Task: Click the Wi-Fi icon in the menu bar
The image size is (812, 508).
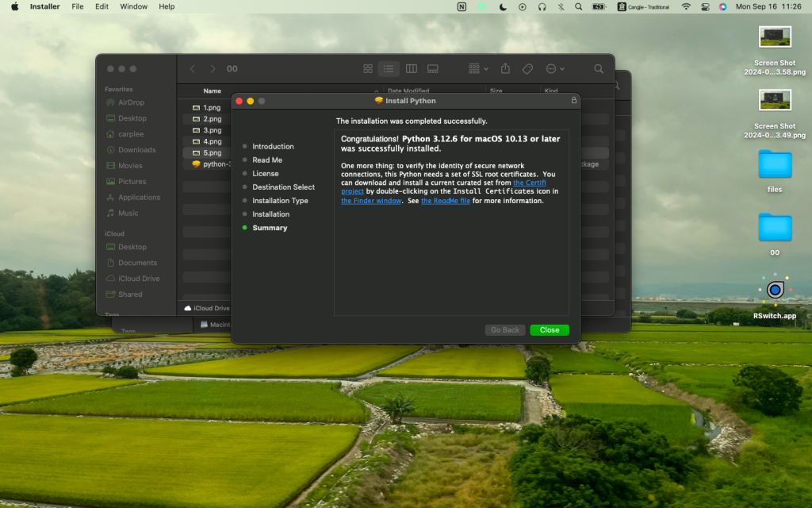Action: tap(686, 6)
